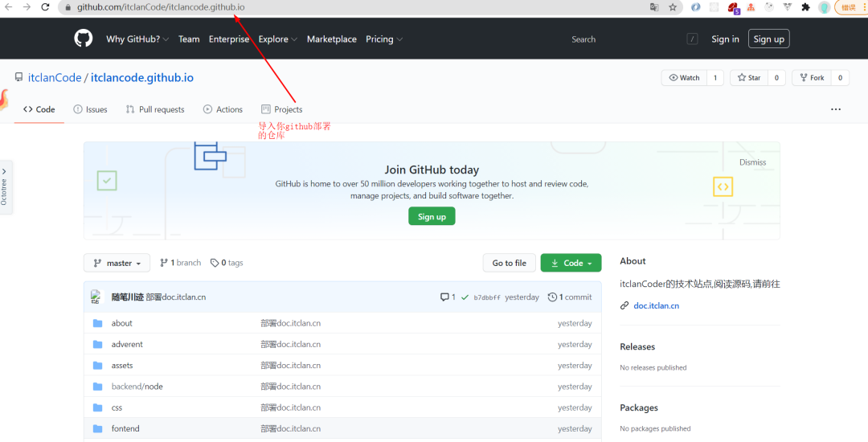Click the watchers count 1
868x442 pixels.
tap(715, 77)
